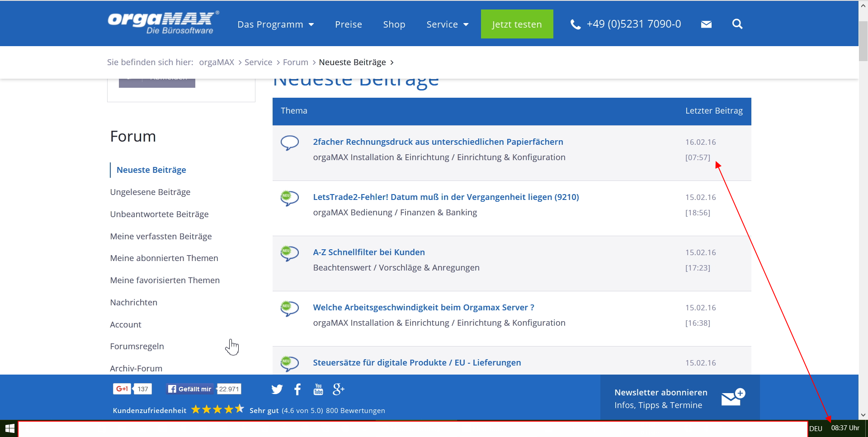Go to Forum breadcrumb link
This screenshot has width=868, height=437.
pos(296,62)
